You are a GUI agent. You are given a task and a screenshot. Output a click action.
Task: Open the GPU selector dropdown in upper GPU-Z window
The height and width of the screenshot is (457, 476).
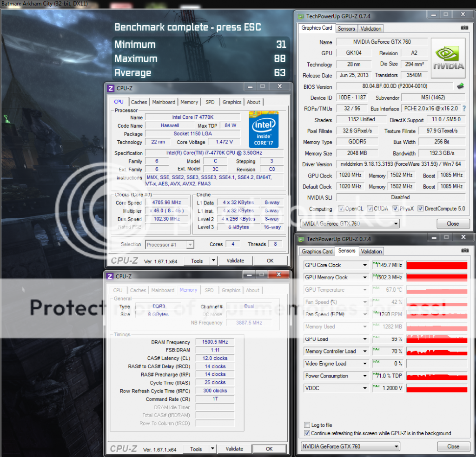[x=396, y=224]
